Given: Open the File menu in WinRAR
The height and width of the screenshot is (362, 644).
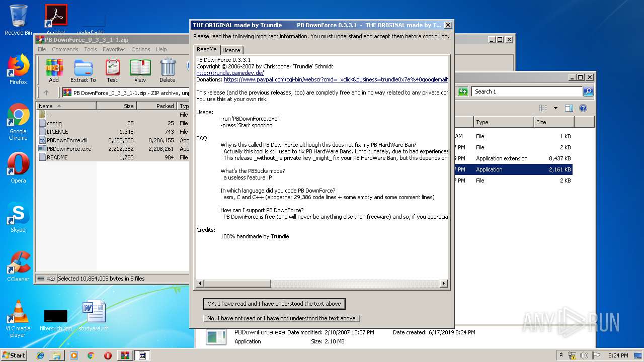Looking at the screenshot, I should tap(42, 49).
